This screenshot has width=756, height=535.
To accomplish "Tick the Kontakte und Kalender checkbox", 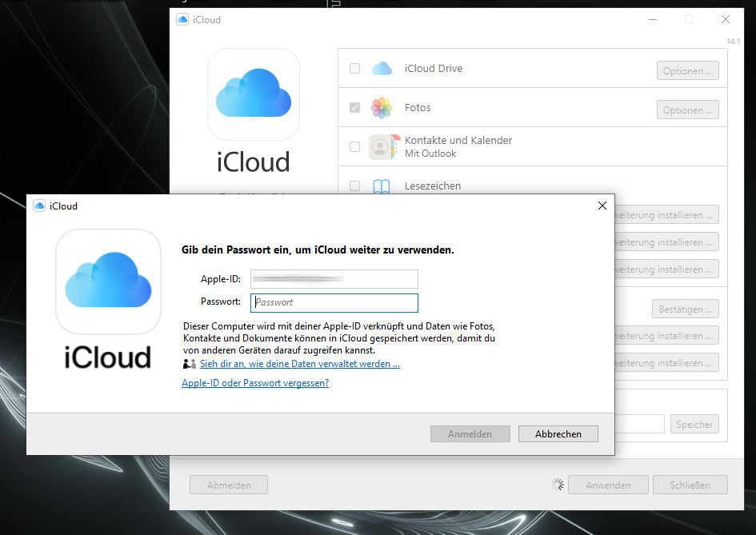I will click(355, 146).
